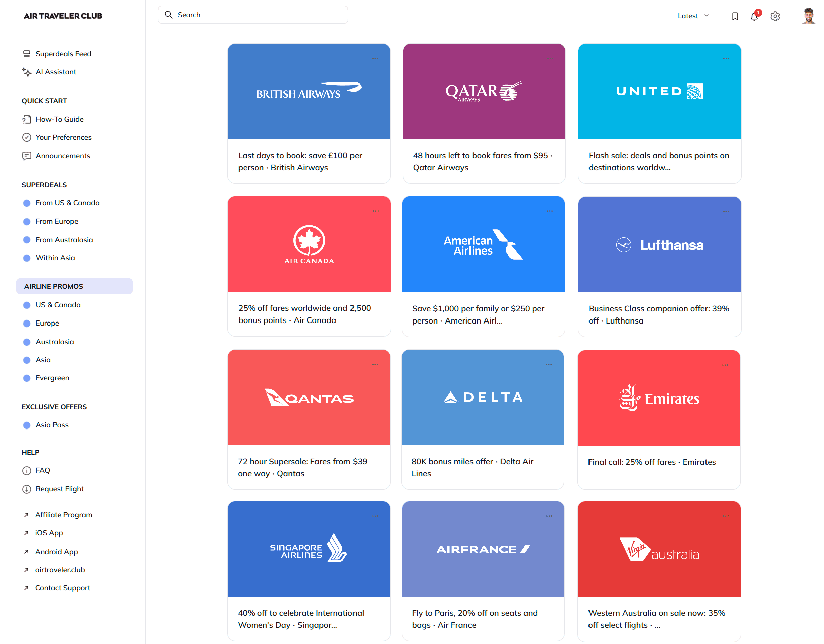Screen dimensions: 824x644
Task: Open three-dot menu on Delta card
Action: [549, 365]
